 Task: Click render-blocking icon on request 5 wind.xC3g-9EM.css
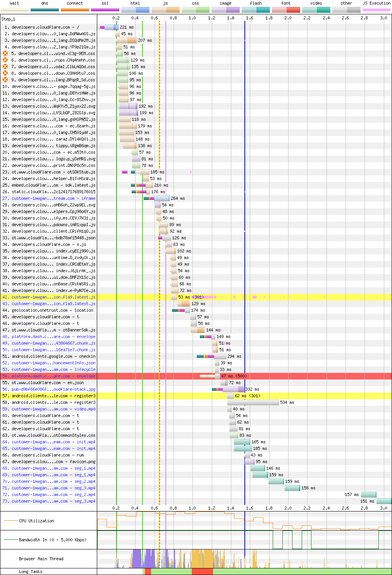coord(5,53)
